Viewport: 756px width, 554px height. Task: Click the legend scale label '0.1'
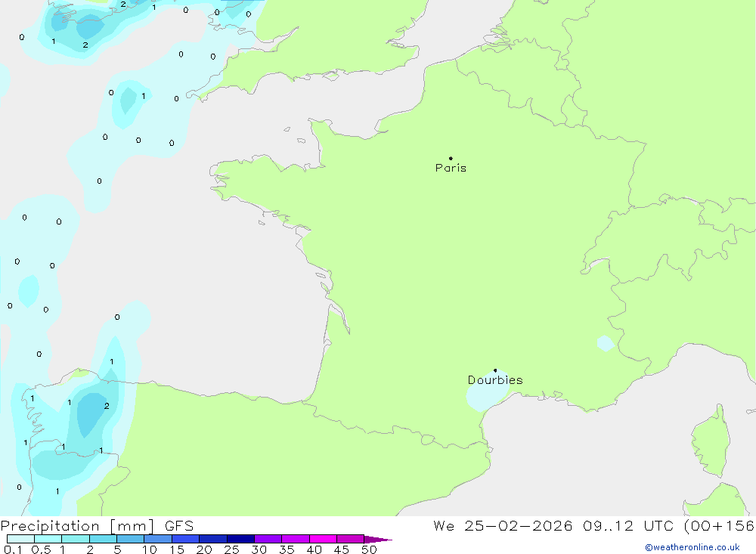[13, 549]
